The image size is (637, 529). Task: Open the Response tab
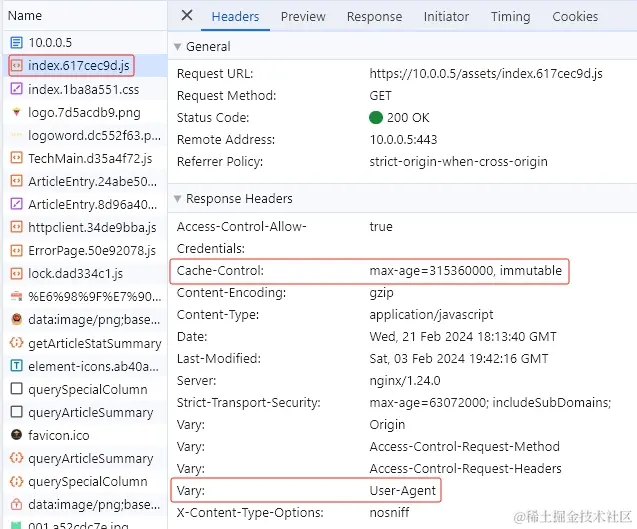[x=374, y=16]
